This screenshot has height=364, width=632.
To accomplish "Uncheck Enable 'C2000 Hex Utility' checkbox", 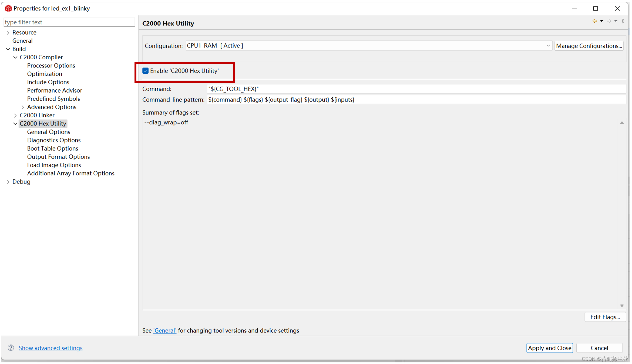I will pyautogui.click(x=145, y=71).
